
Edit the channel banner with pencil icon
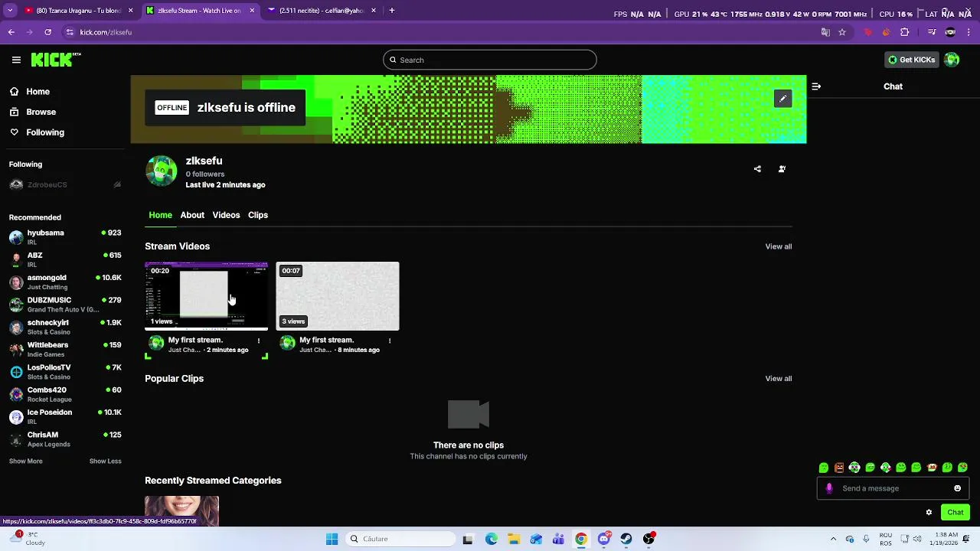782,99
